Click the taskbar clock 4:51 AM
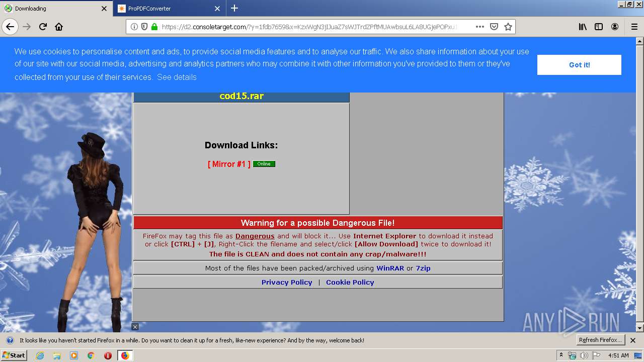Screen dimensions: 644x362 click(618, 355)
